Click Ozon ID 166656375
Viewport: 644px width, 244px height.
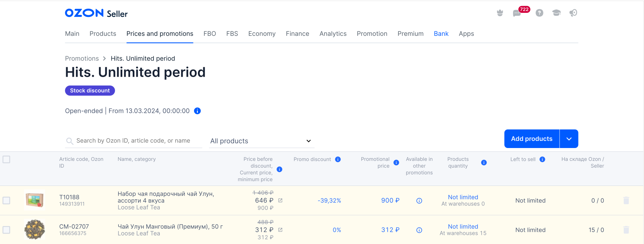click(73, 233)
